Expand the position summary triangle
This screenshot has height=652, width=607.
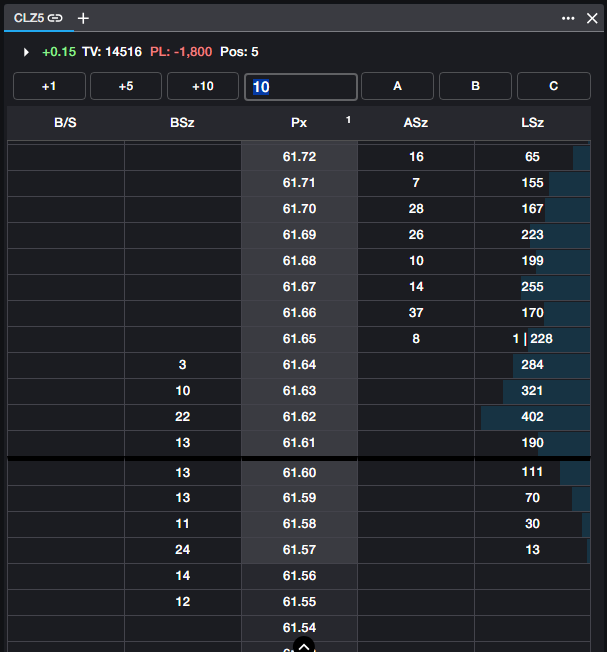pos(26,51)
